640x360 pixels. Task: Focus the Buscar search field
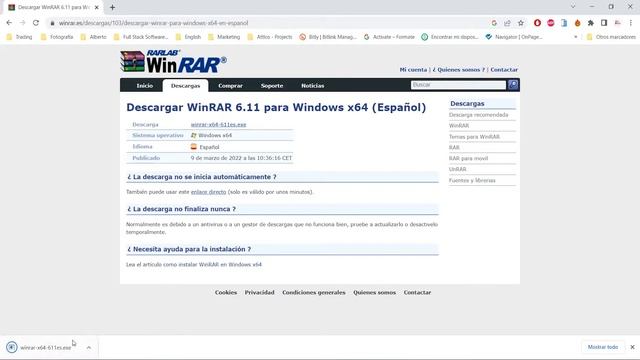[x=458, y=85]
